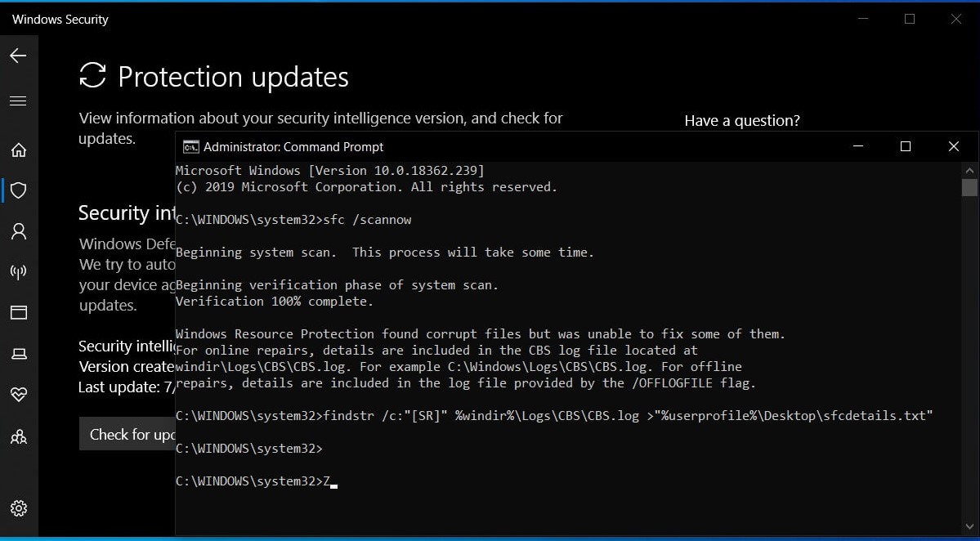Viewport: 980px width, 541px height.
Task: Click the Check for updates button
Action: coord(128,434)
